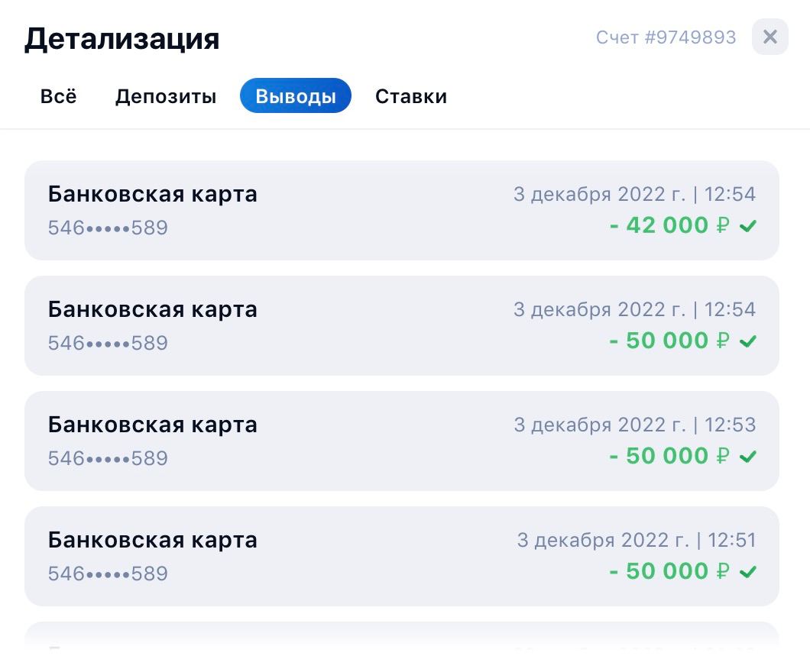Image resolution: width=810 pixels, height=672 pixels.
Task: Open the Депозиты tab
Action: (166, 97)
